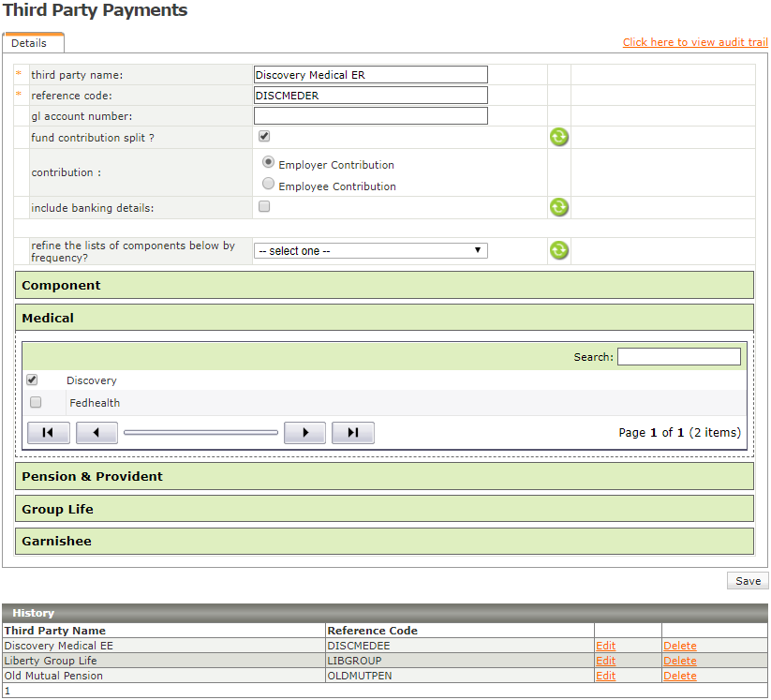The height and width of the screenshot is (700, 771).
Task: Expand the Component section header
Action: tap(384, 285)
